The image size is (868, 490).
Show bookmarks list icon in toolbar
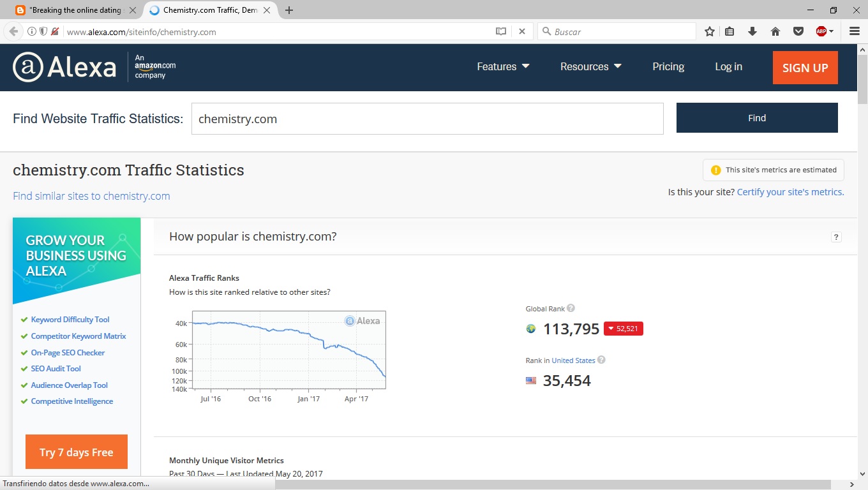(x=730, y=31)
